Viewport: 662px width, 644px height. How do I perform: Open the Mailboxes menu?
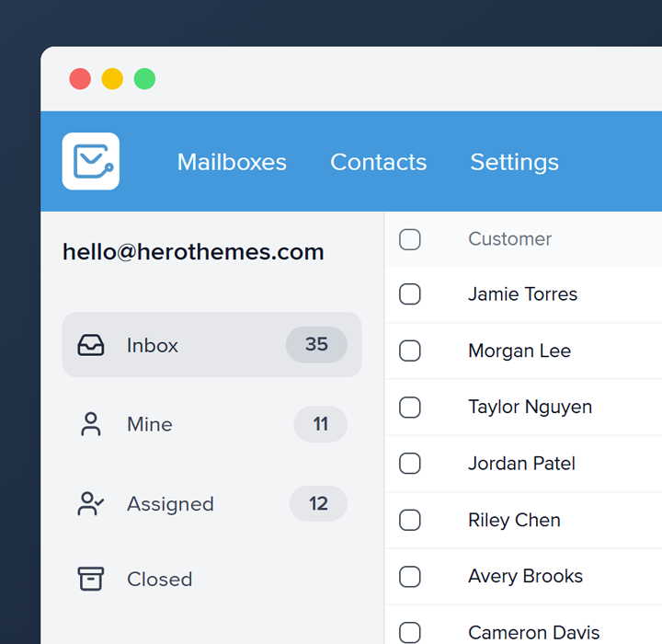232,162
